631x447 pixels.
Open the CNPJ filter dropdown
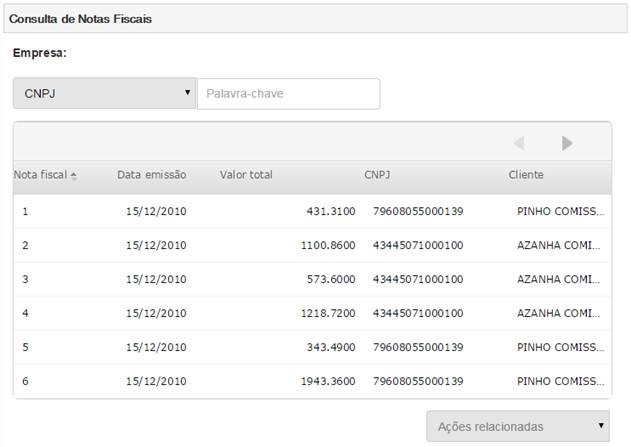point(105,94)
